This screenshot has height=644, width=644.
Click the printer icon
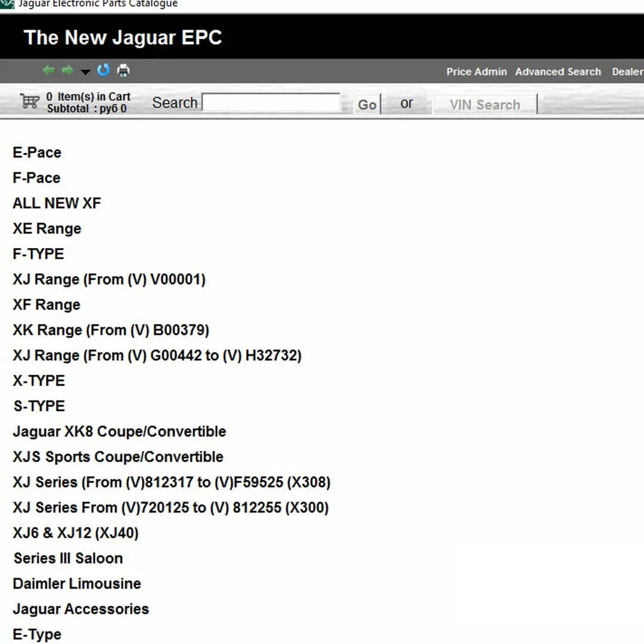tap(123, 70)
